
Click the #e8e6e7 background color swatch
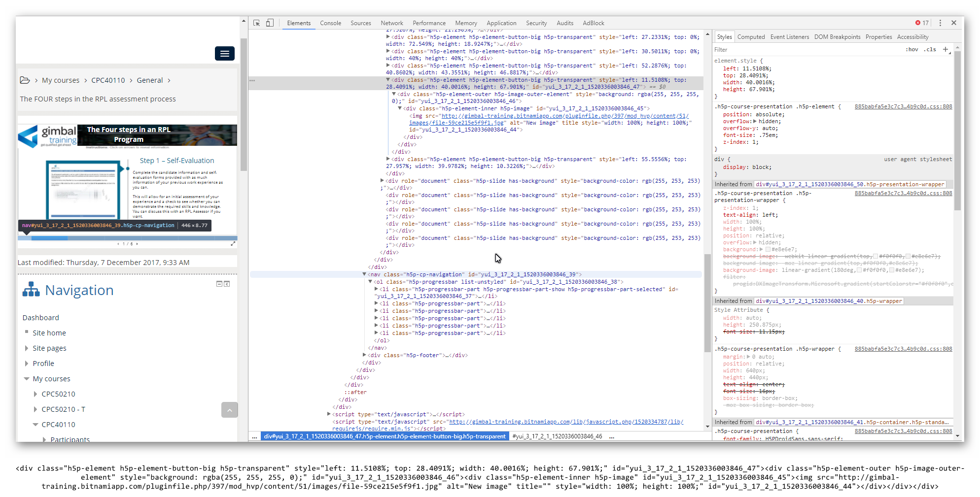768,249
